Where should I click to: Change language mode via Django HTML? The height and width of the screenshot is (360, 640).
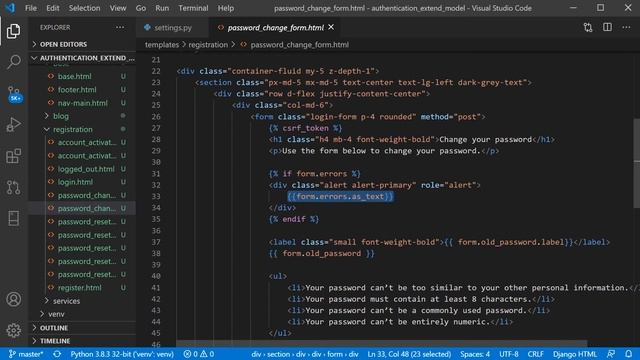tap(575, 354)
